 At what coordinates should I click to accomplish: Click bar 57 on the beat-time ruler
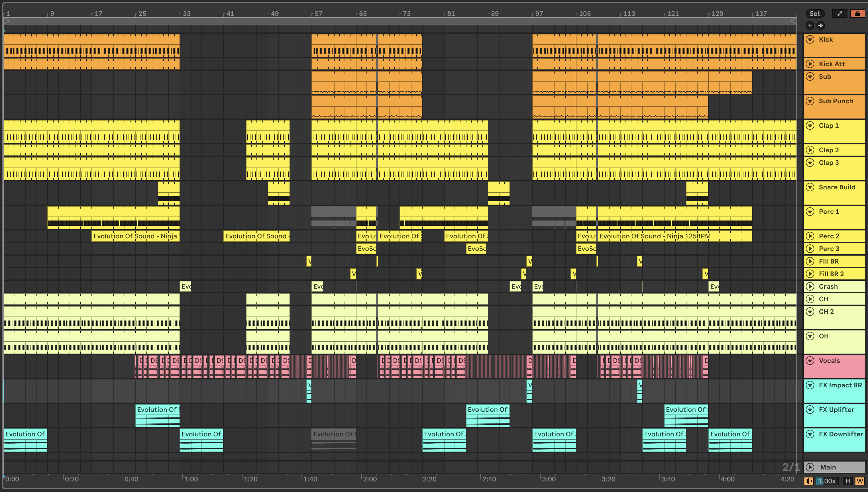pos(318,14)
